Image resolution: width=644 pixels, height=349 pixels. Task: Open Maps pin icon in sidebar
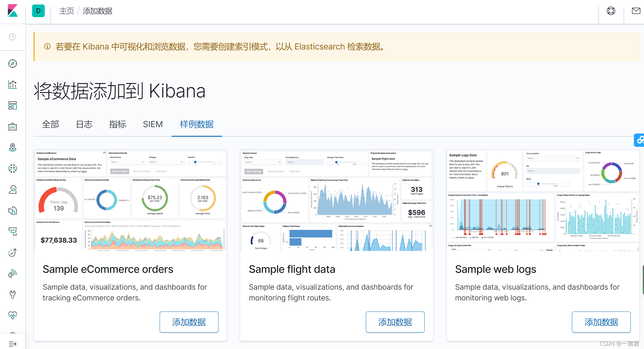pos(12,148)
